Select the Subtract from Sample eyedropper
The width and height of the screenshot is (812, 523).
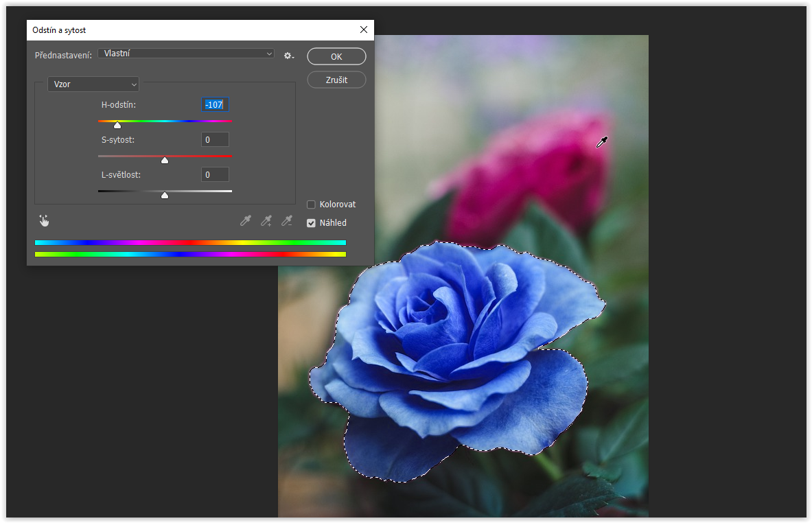pos(287,221)
